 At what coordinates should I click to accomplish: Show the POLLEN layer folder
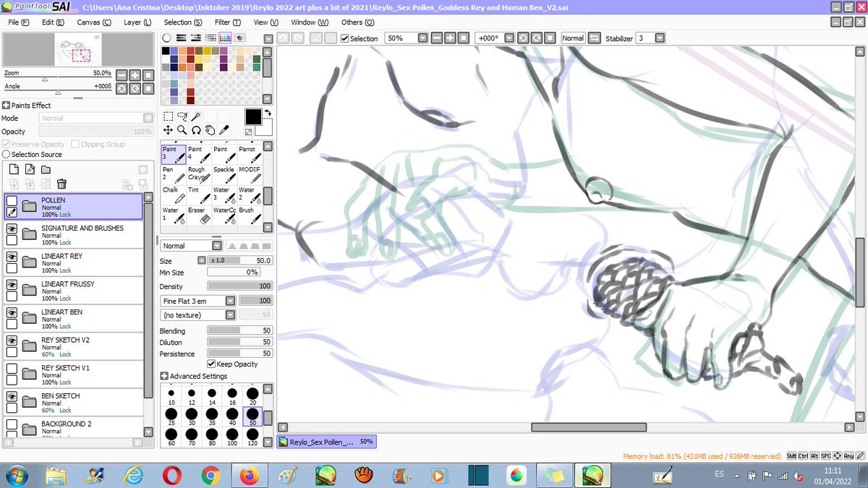[x=12, y=200]
